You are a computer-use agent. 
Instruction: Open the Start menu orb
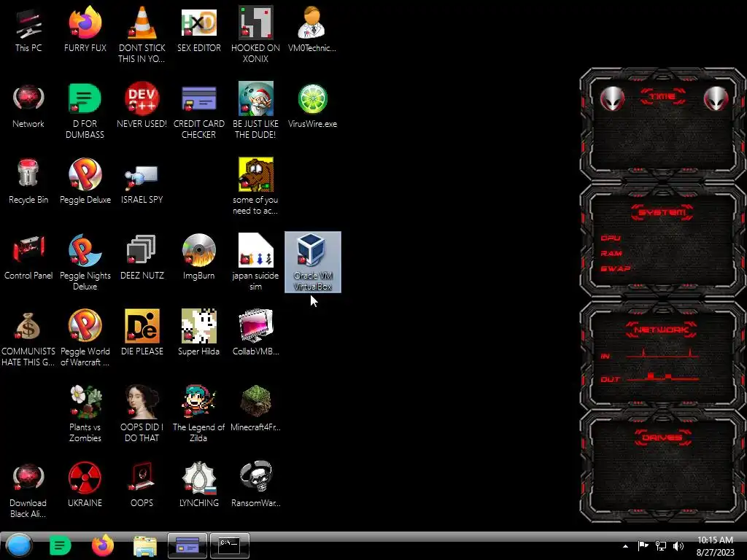[x=19, y=545]
